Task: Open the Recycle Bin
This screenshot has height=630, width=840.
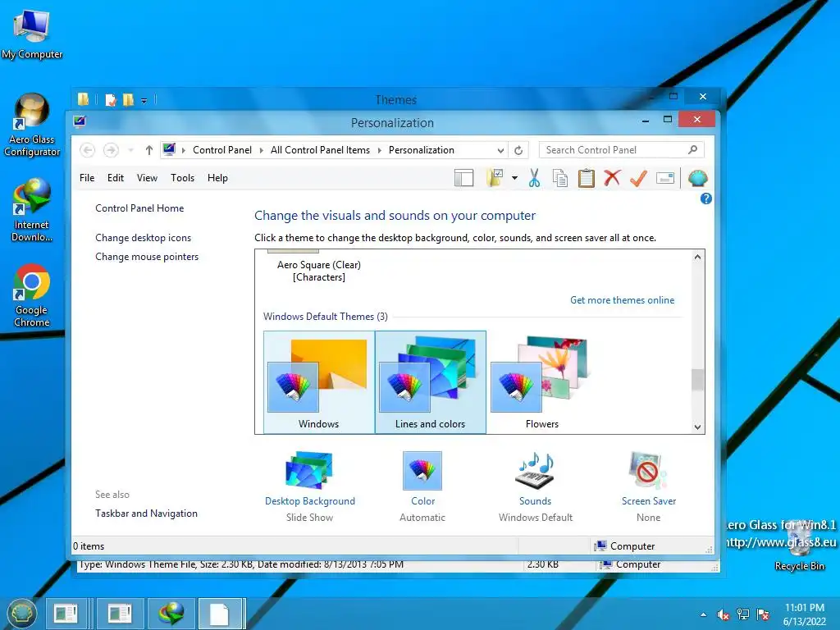Action: click(x=799, y=546)
